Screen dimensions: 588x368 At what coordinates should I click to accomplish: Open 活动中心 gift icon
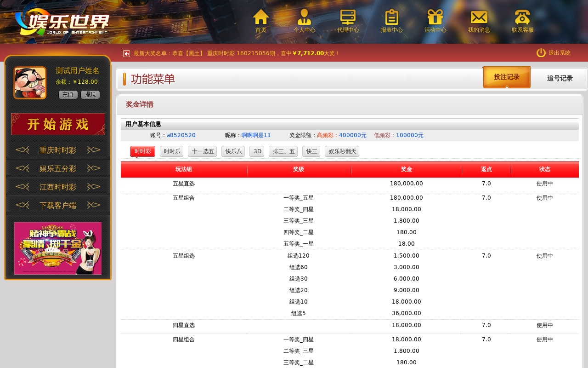pos(435,17)
